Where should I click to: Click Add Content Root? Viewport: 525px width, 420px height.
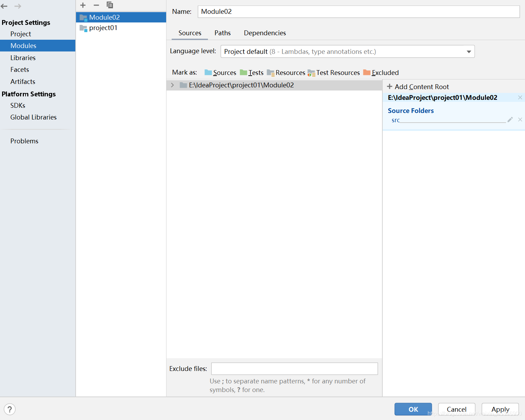point(418,87)
